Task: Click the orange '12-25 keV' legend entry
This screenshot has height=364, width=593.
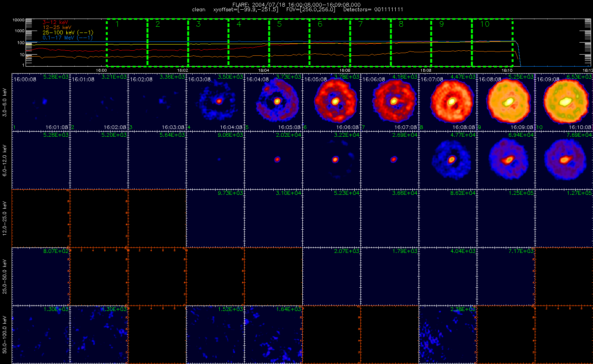Action: [x=57, y=27]
